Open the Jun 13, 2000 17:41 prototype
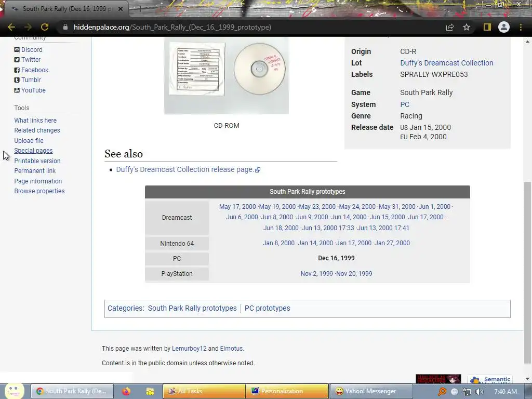This screenshot has height=399, width=532. click(x=383, y=228)
